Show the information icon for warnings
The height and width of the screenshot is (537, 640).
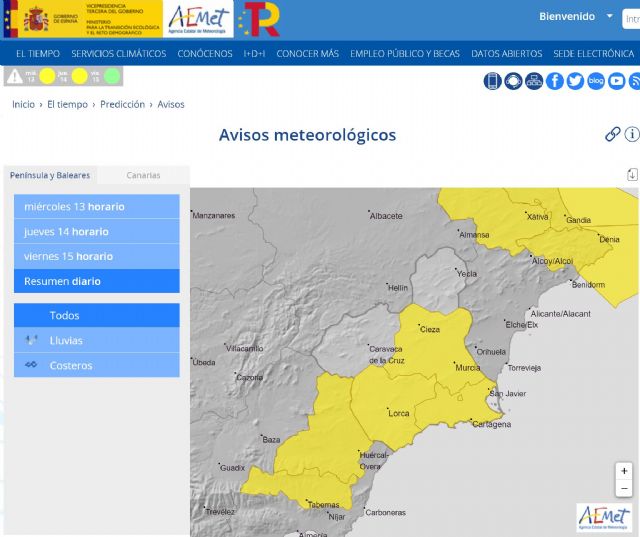click(x=632, y=134)
